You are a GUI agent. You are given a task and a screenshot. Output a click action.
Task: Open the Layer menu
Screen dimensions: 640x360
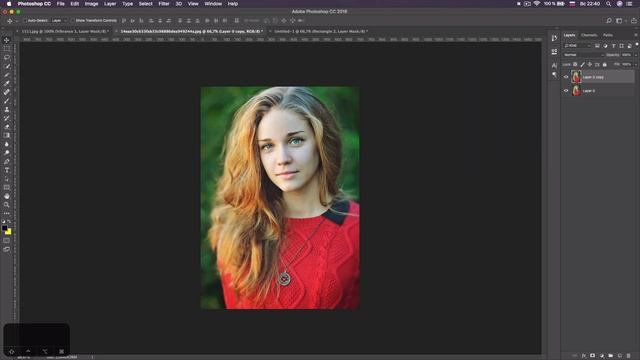pos(110,4)
